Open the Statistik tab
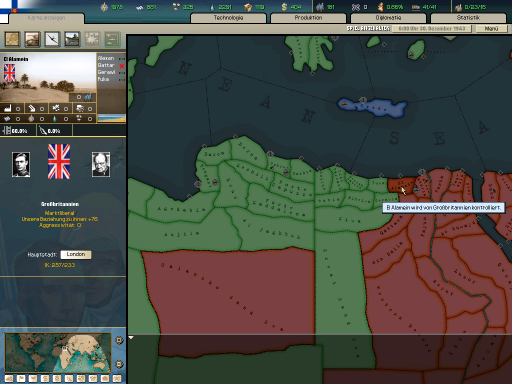This screenshot has height=384, width=512. pos(468,18)
